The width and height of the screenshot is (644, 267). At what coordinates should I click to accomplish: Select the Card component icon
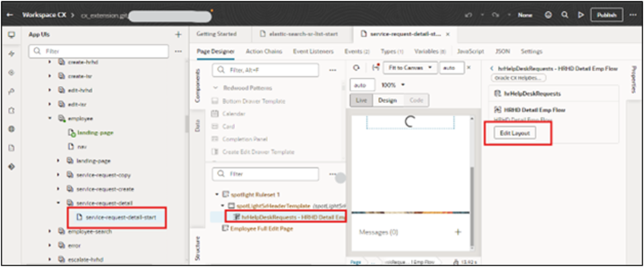coord(213,126)
